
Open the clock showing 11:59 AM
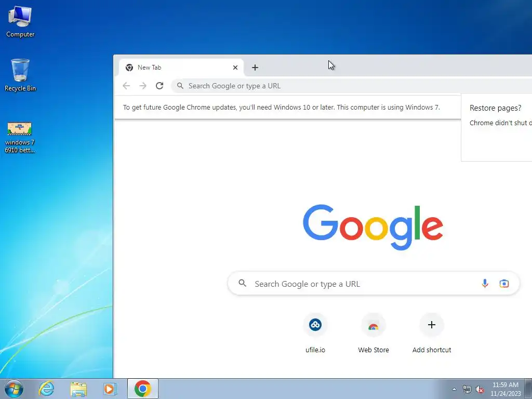[505, 389]
